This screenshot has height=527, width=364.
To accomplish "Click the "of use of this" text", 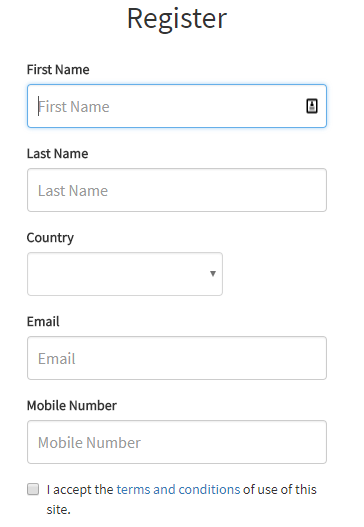I will [280, 489].
